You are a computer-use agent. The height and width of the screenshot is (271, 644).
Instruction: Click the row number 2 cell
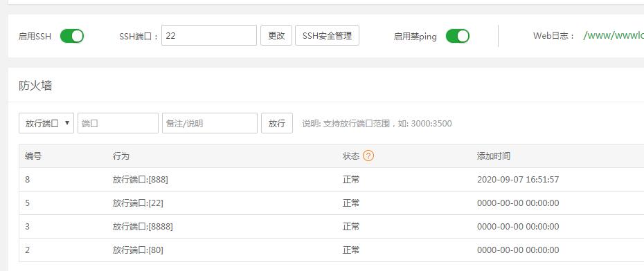[x=27, y=250]
